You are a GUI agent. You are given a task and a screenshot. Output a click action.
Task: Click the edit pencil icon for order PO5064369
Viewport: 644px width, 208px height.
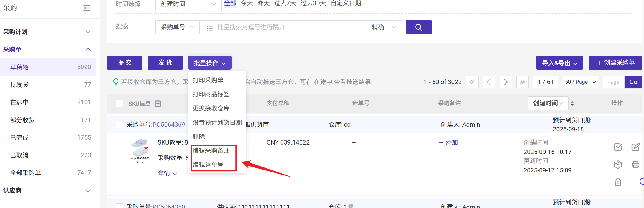pyautogui.click(x=635, y=147)
